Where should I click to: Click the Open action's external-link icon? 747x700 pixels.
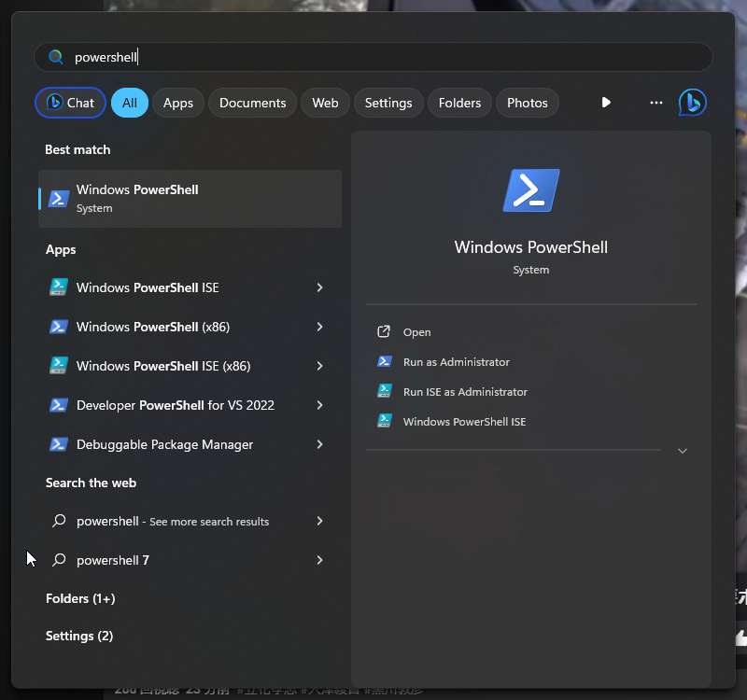384,331
